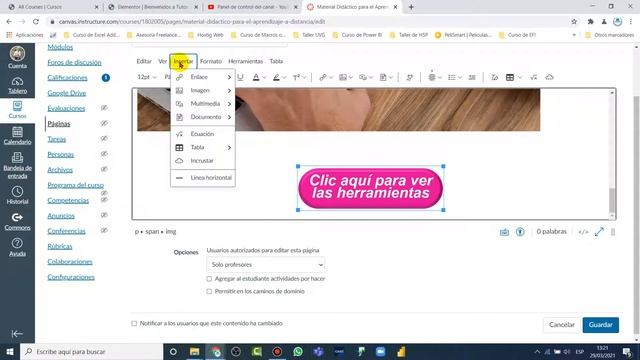This screenshot has height=360, width=640.
Task: Click the document toolbar icon
Action: point(383,77)
